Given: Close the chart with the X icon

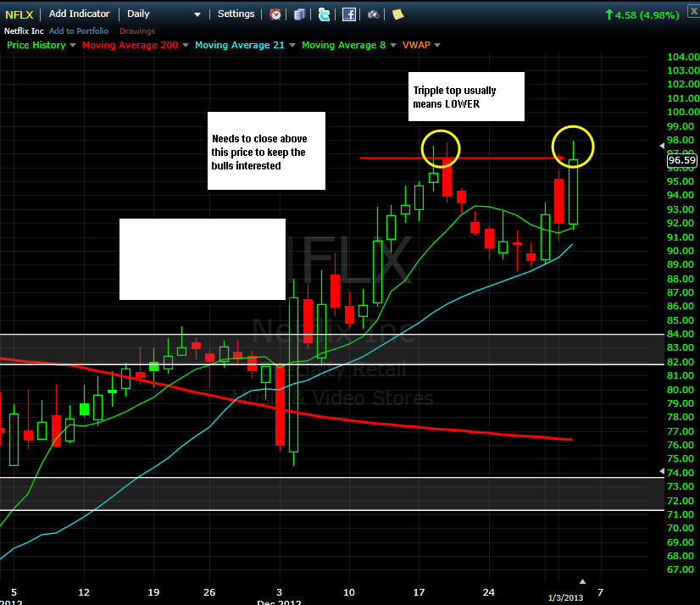Looking at the screenshot, I should pyautogui.click(x=694, y=13).
